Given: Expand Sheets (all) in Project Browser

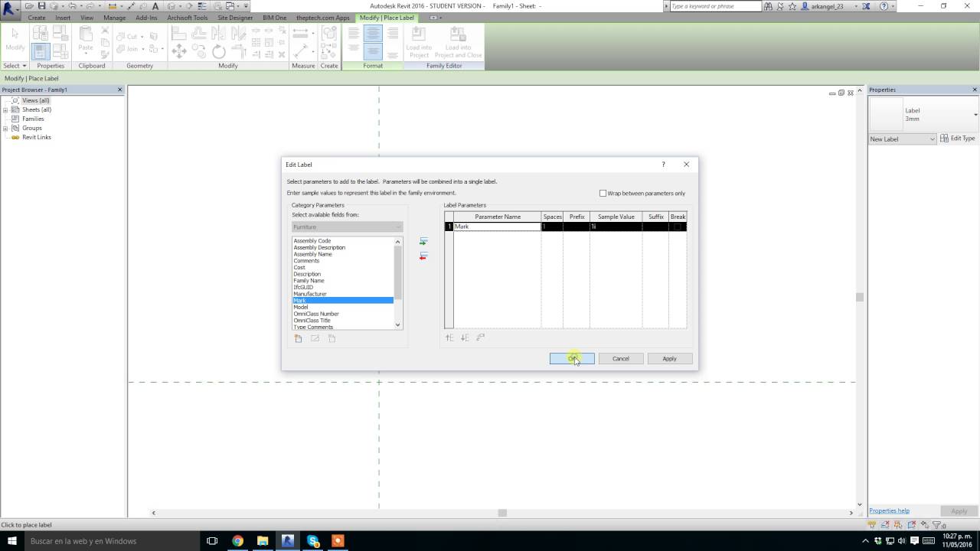Looking at the screenshot, I should pyautogui.click(x=5, y=109).
